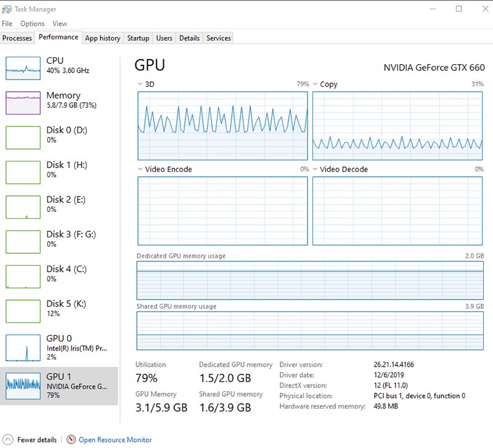The height and width of the screenshot is (448, 493).
Task: Open the Copy engine dropdown chevron
Action: point(315,84)
